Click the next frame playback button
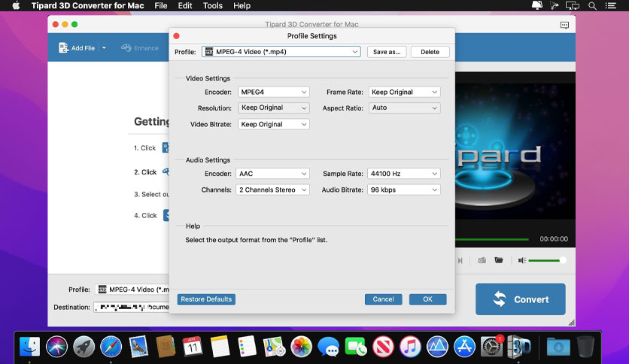Image resolution: width=629 pixels, height=364 pixels. [460, 260]
